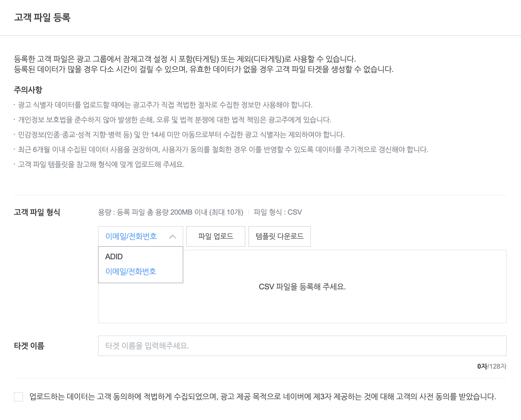
Task: Collapse the dropdown using the chevron arrow
Action: click(x=173, y=237)
